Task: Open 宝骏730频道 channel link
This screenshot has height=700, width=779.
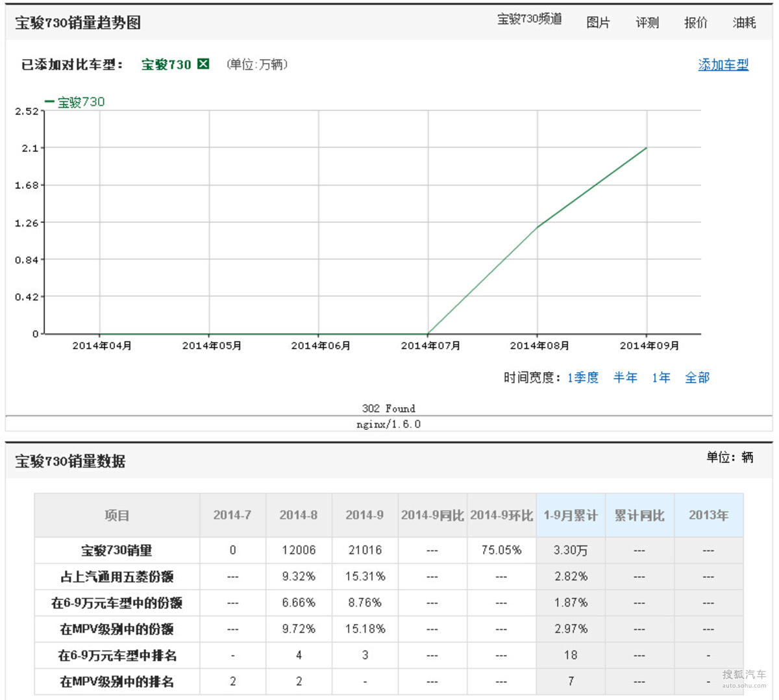Action: [x=529, y=19]
